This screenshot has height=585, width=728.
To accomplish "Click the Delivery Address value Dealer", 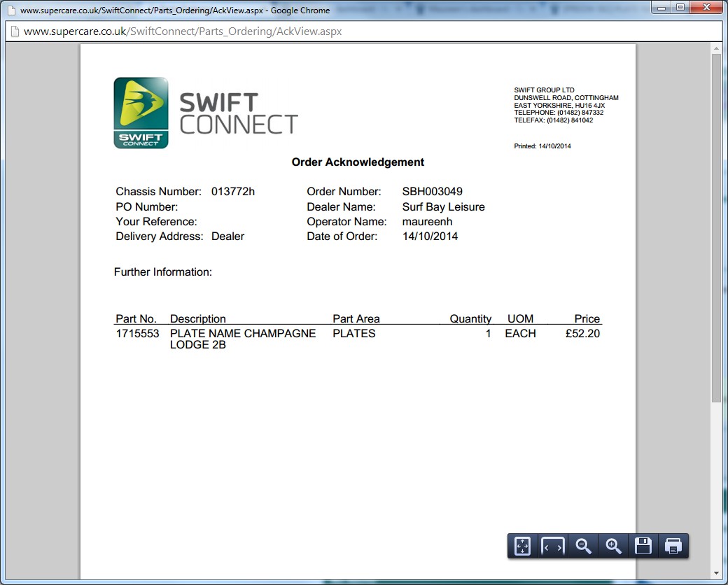I will (227, 237).
